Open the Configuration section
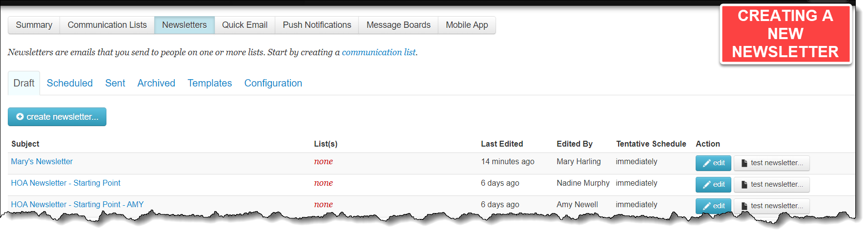 pos(273,83)
